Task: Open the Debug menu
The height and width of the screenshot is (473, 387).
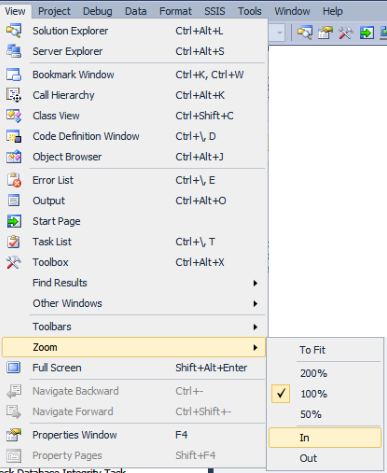Action: 97,11
